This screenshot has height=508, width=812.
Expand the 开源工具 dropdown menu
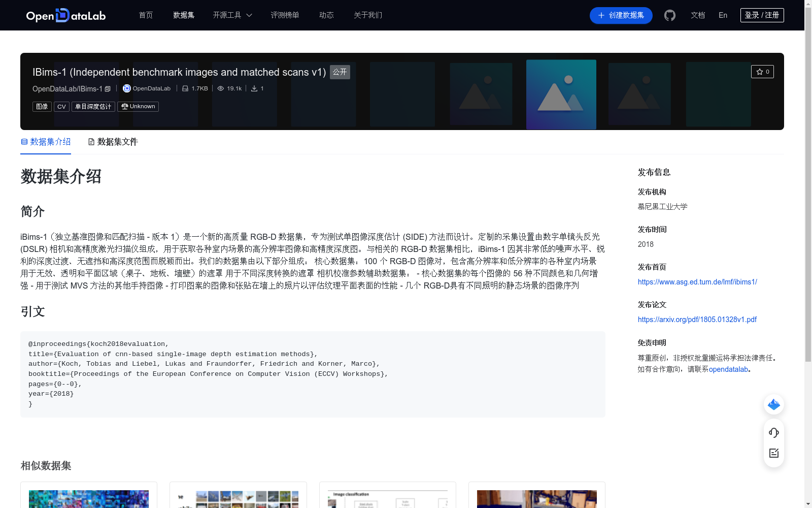click(232, 15)
